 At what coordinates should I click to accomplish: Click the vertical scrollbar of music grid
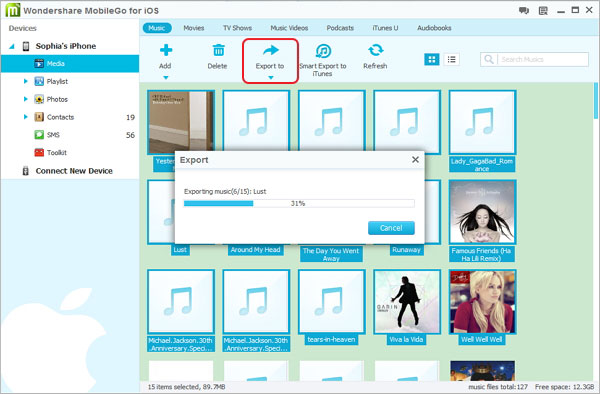tap(596, 101)
